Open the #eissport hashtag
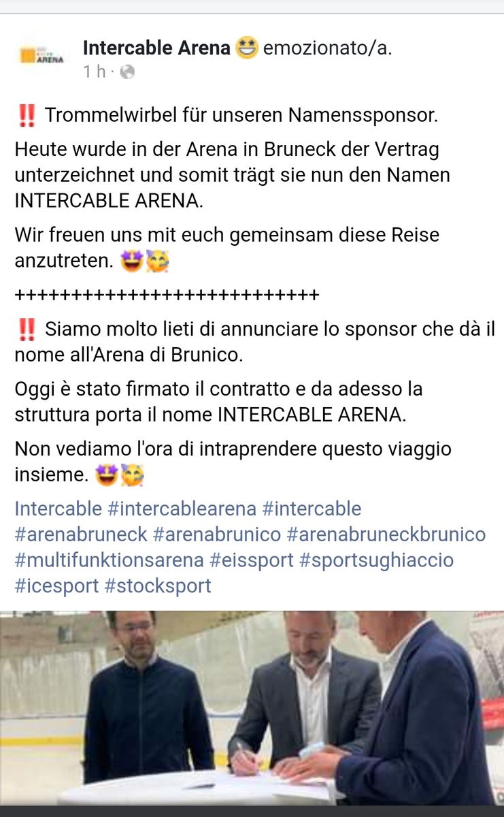 coord(252,560)
